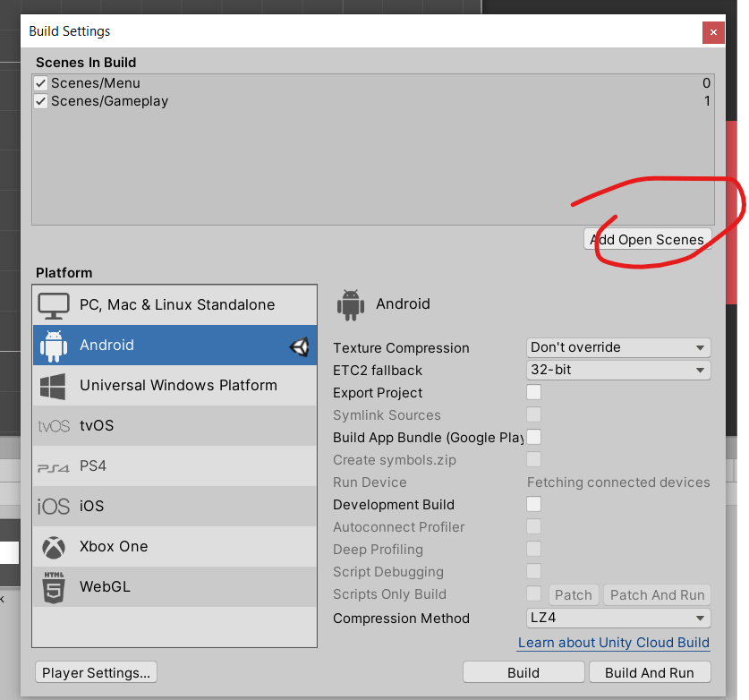Enable the Development Build checkbox
Image resolution: width=749 pixels, height=700 pixels.
pyautogui.click(x=533, y=504)
